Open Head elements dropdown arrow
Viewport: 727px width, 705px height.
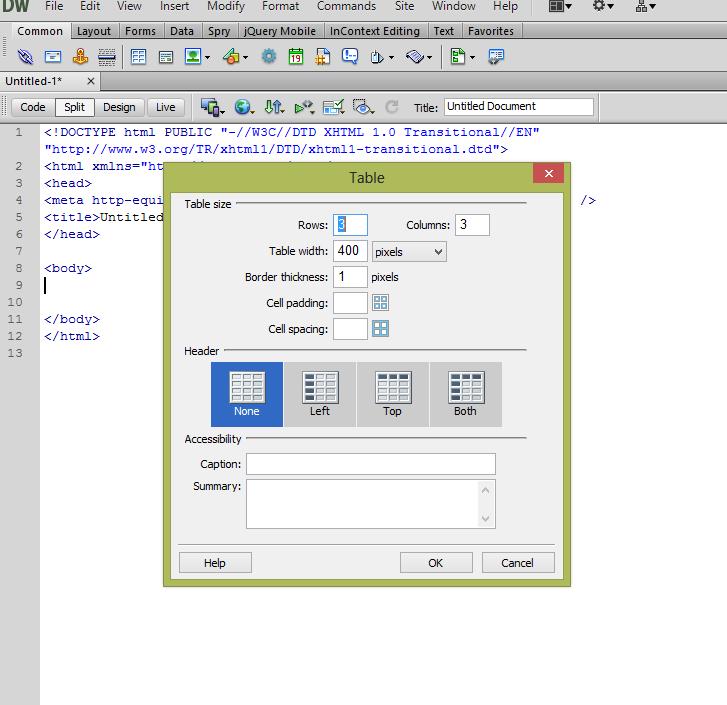coord(391,57)
